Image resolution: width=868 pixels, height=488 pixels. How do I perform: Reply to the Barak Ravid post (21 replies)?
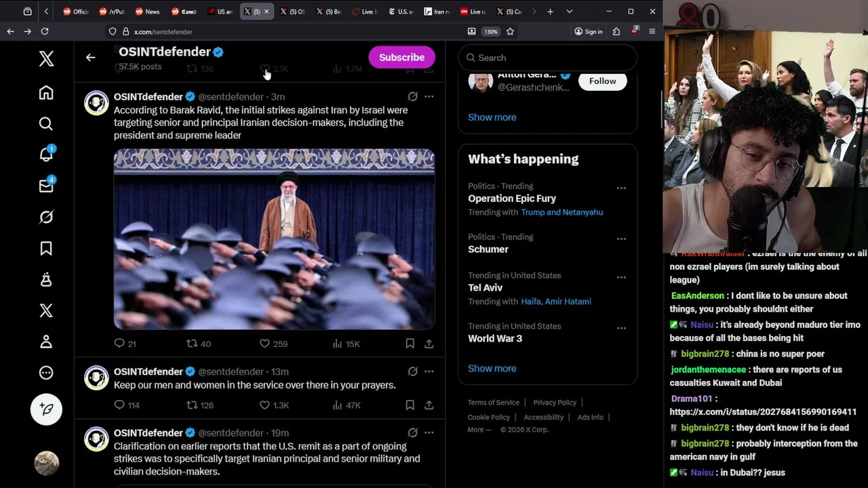coord(125,344)
